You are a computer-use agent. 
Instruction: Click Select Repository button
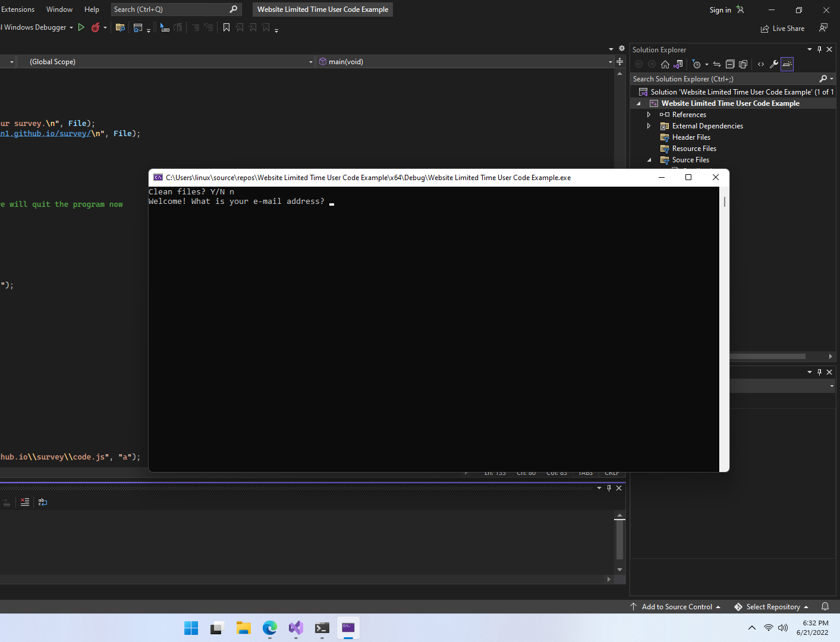point(771,607)
